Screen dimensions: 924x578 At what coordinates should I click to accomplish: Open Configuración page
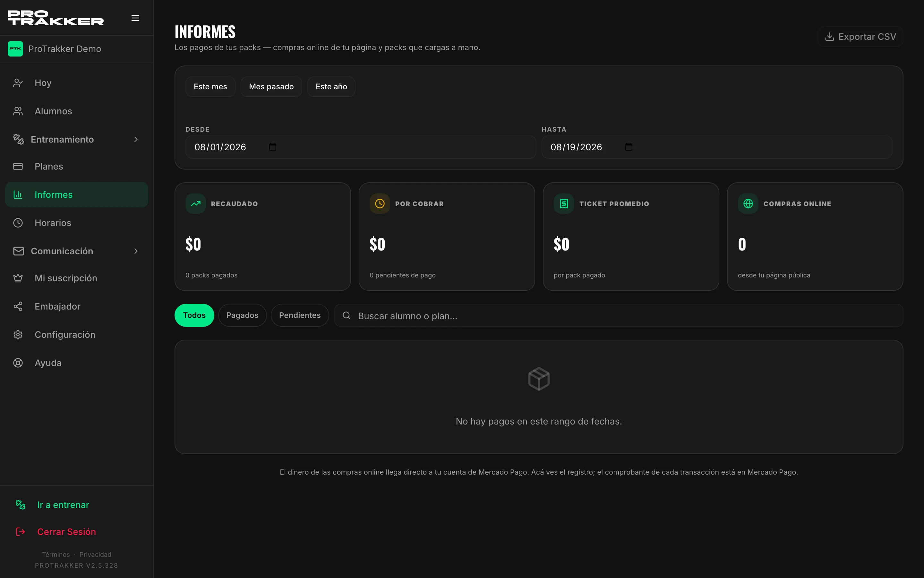tap(76, 335)
